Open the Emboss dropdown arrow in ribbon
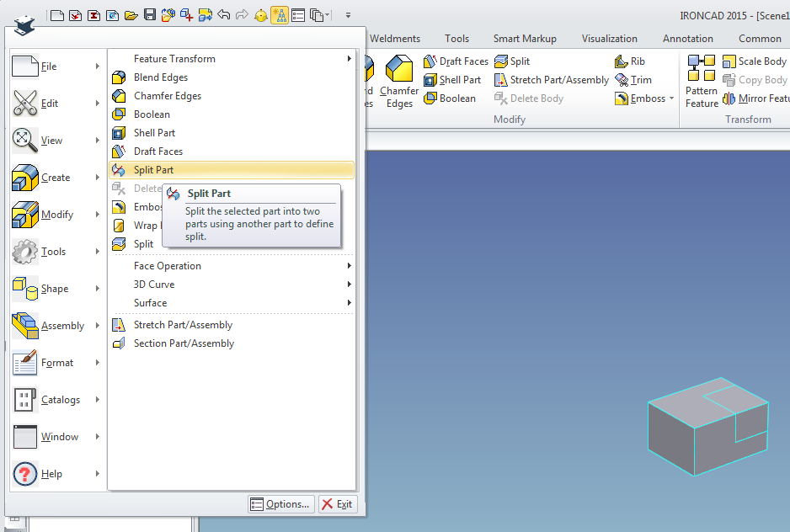Screen dimensions: 790x532 (671, 98)
